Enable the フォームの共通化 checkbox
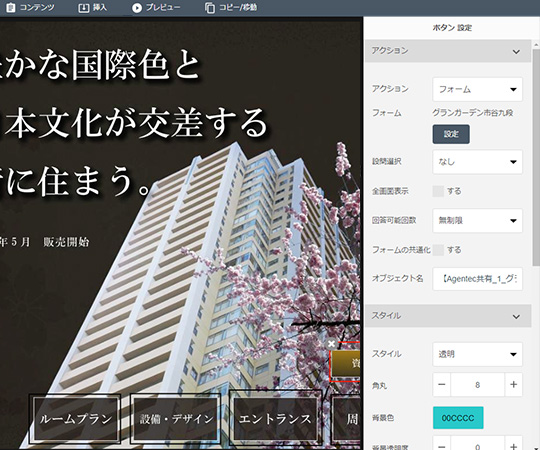Viewport: 540px width, 450px height. (438, 250)
